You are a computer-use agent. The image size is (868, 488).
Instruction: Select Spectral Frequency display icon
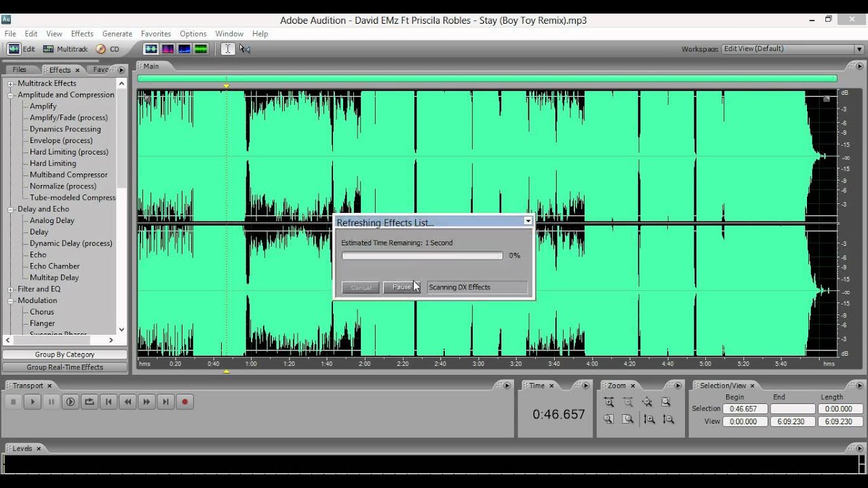point(167,49)
